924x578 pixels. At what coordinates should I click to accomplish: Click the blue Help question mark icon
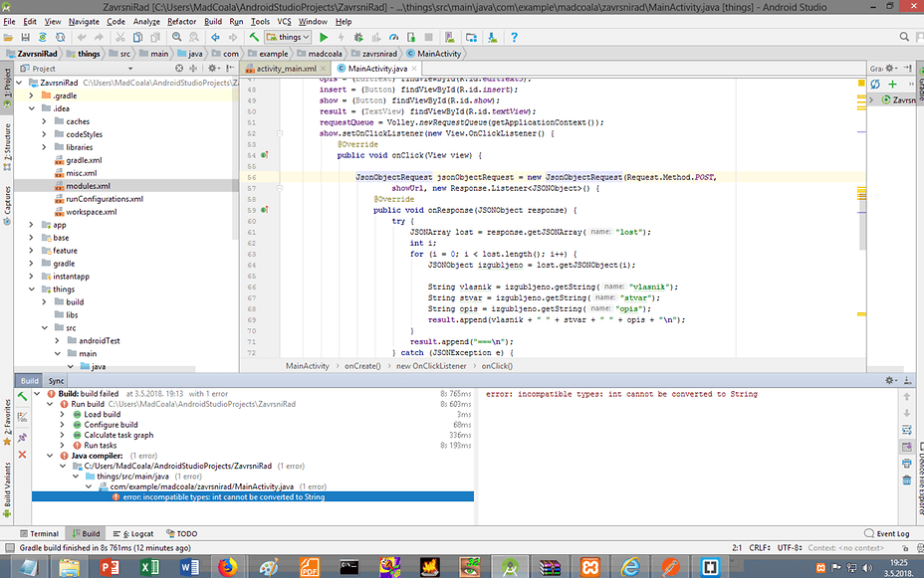(514, 37)
